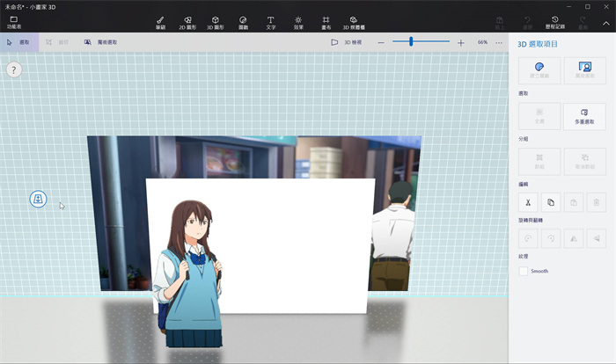616x364 pixels.
Task: Enable the Smooth texture checkbox
Action: tap(524, 271)
